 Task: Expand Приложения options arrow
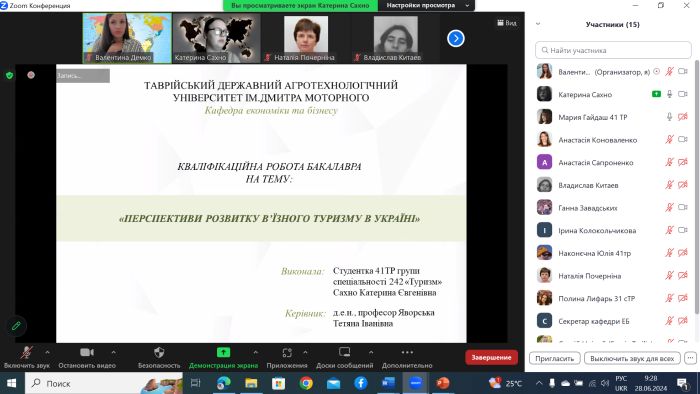(305, 353)
